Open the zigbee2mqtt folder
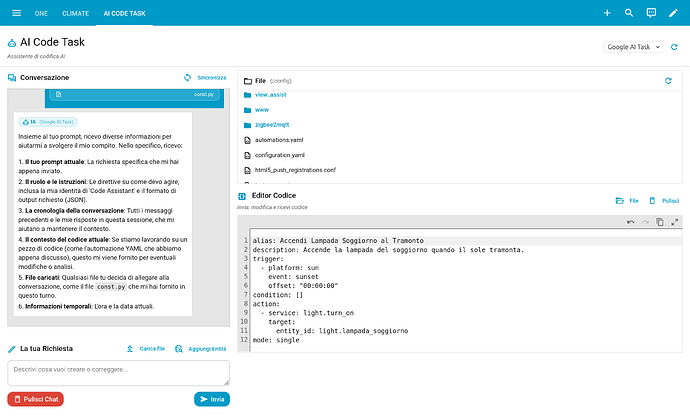 tap(272, 125)
